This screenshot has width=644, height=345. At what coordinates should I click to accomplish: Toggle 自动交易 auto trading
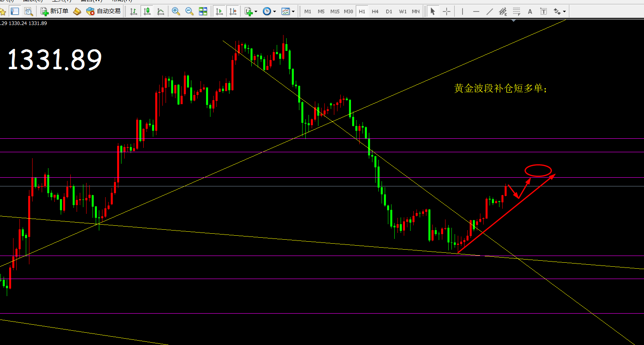click(103, 11)
